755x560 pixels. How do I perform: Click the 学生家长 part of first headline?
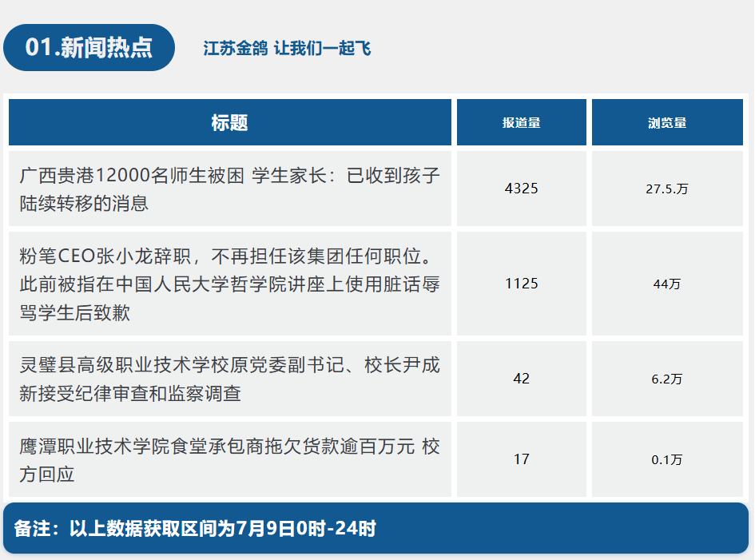pyautogui.click(x=289, y=175)
